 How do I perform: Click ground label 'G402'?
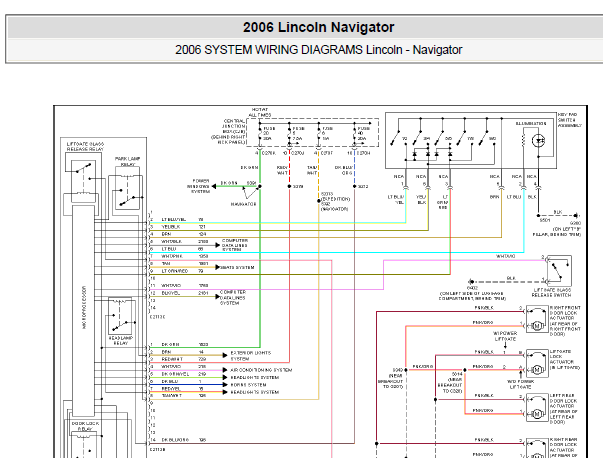472,288
